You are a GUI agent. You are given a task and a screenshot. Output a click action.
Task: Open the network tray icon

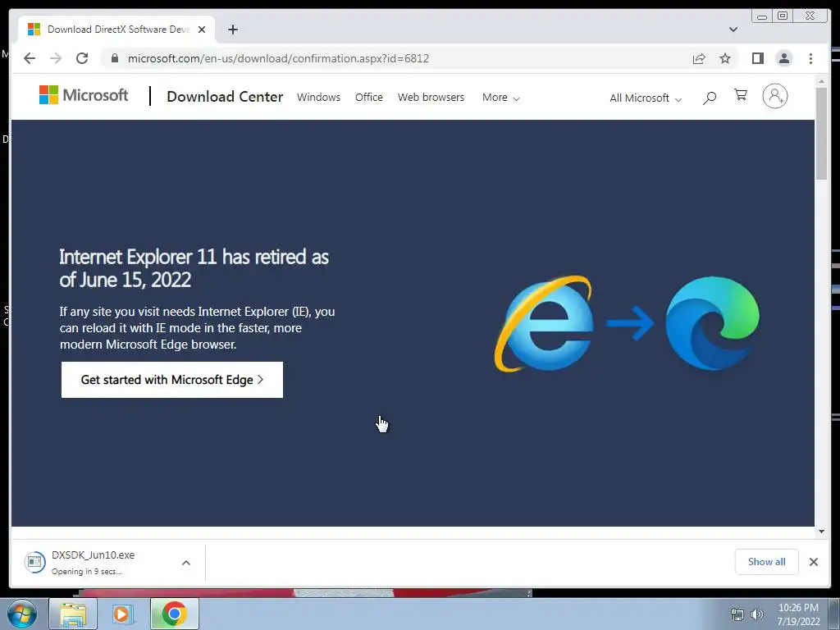pos(737,614)
